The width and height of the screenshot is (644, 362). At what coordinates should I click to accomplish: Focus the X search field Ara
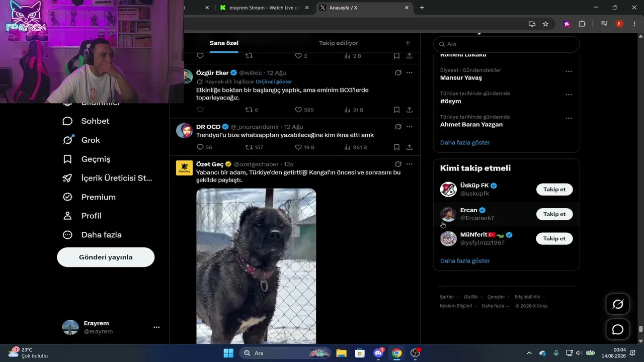[506, 44]
